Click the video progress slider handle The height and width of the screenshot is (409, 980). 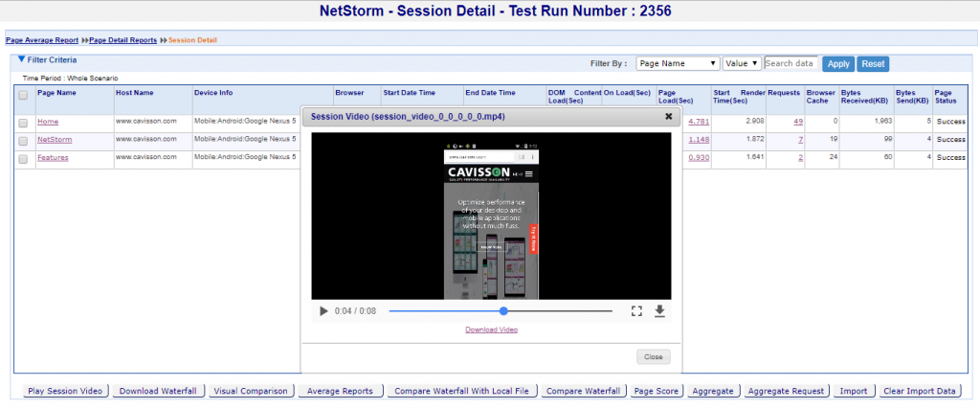(503, 310)
